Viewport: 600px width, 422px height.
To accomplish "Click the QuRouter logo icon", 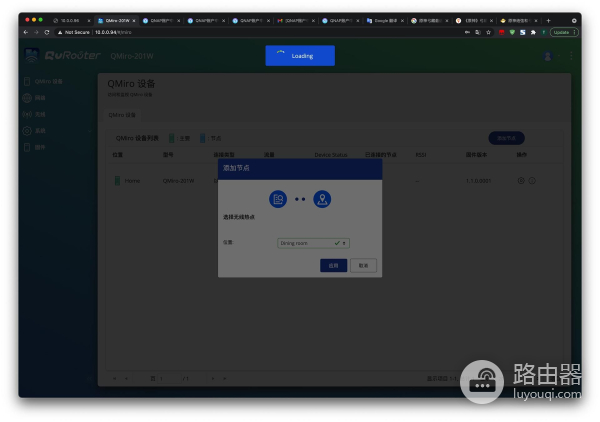I will [32, 55].
